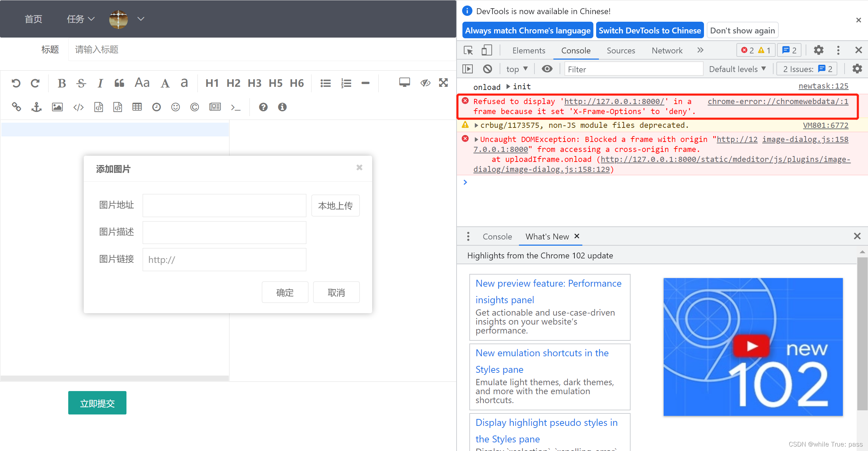
Task: Apply italic formatting
Action: coord(100,83)
